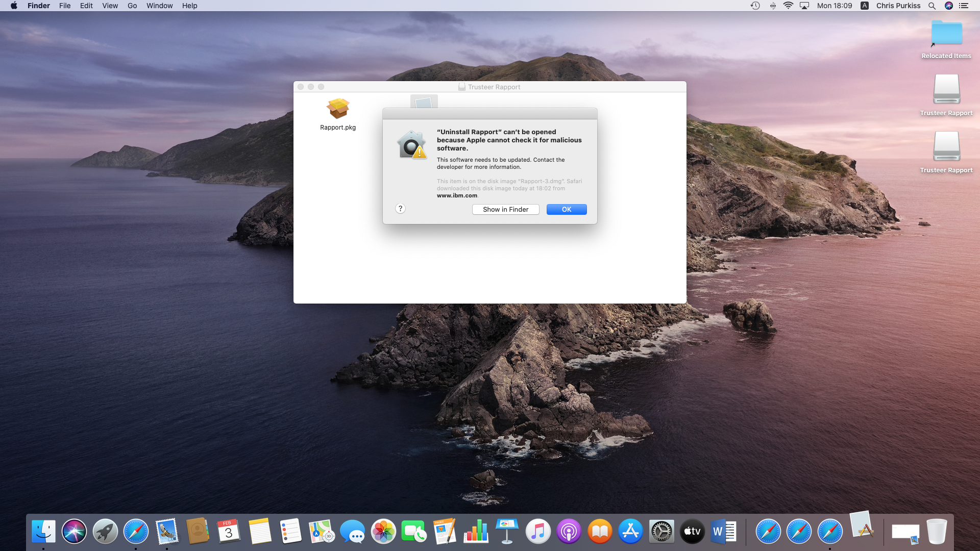
Task: Launch the App Store from the Dock
Action: click(x=630, y=532)
